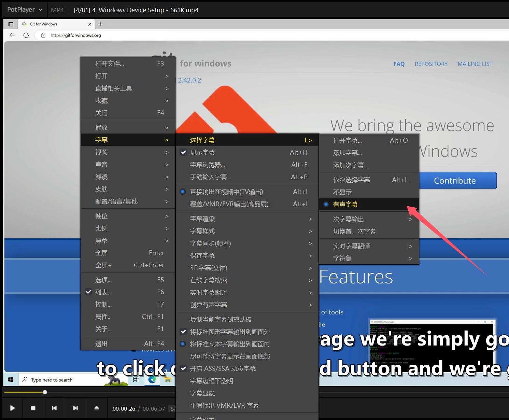509x420 pixels.
Task: Open the PotPlayer main menu dropdown
Action: pyautogui.click(x=25, y=10)
